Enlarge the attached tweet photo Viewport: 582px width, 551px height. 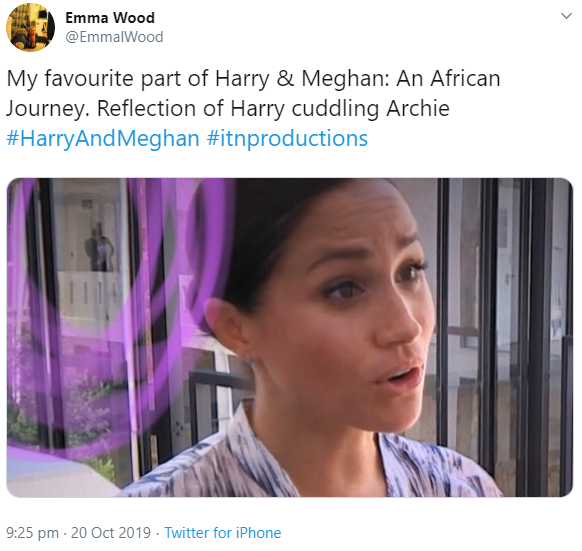pos(290,338)
